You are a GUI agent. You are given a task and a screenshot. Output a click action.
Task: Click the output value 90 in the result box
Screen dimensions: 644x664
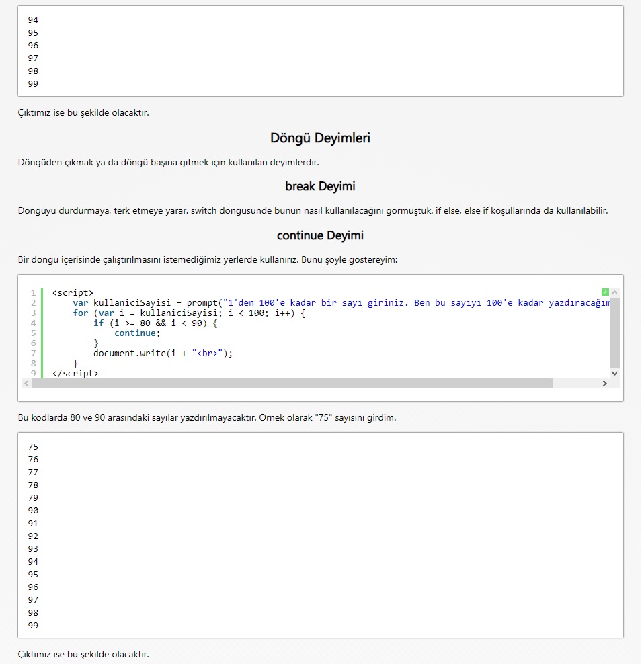[x=33, y=510]
